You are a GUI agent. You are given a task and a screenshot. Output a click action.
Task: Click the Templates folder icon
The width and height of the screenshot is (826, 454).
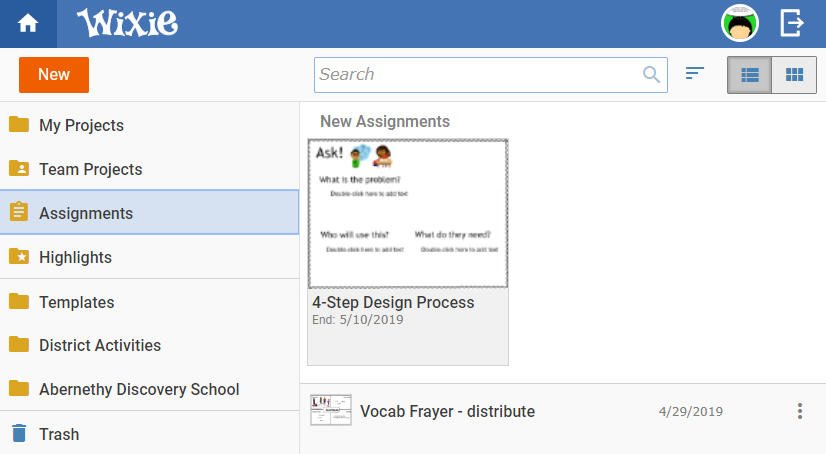pyautogui.click(x=19, y=301)
